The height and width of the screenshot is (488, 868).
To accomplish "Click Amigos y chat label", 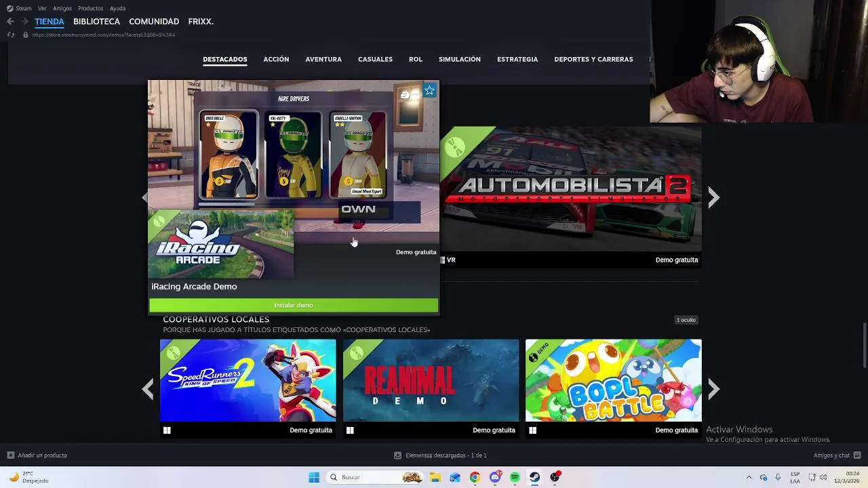I will point(832,455).
